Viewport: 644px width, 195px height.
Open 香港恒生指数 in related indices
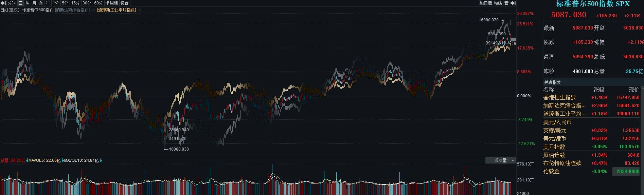pos(559,98)
